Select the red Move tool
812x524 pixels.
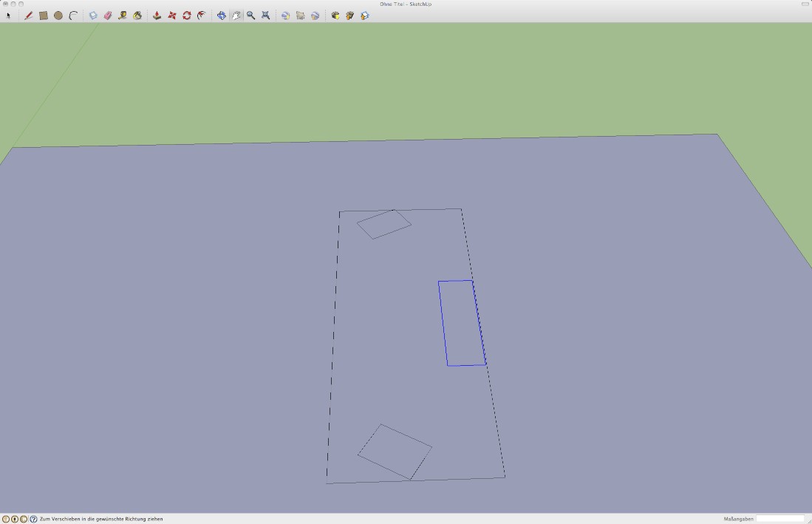click(x=172, y=16)
